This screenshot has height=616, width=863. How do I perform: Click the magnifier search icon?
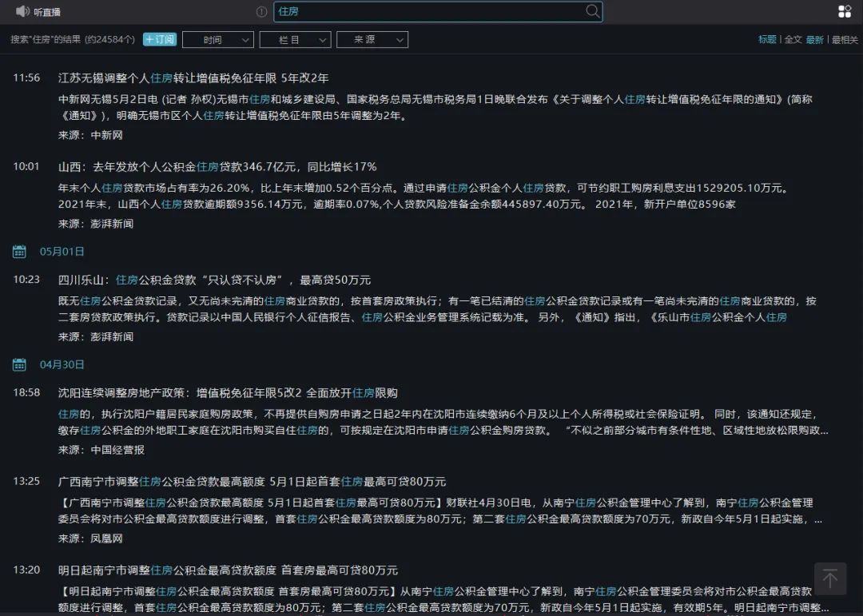[x=592, y=11]
